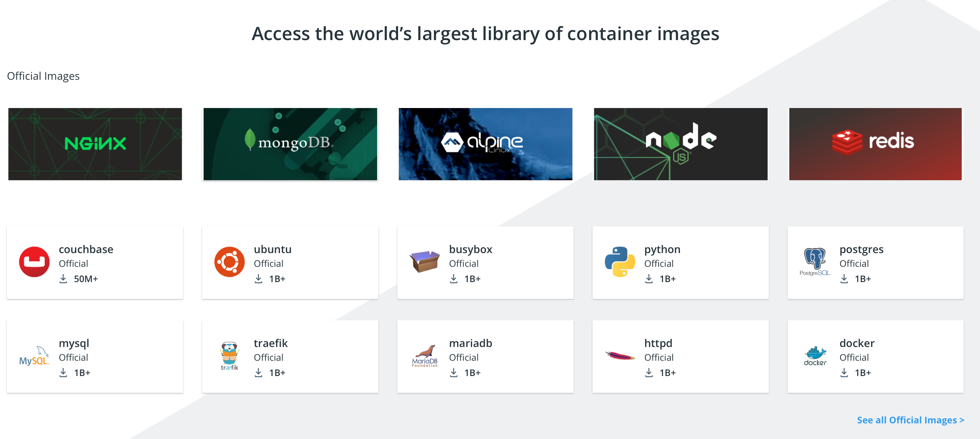Click the httpd Apache feather icon
The width and height of the screenshot is (980, 439).
pyautogui.click(x=620, y=356)
